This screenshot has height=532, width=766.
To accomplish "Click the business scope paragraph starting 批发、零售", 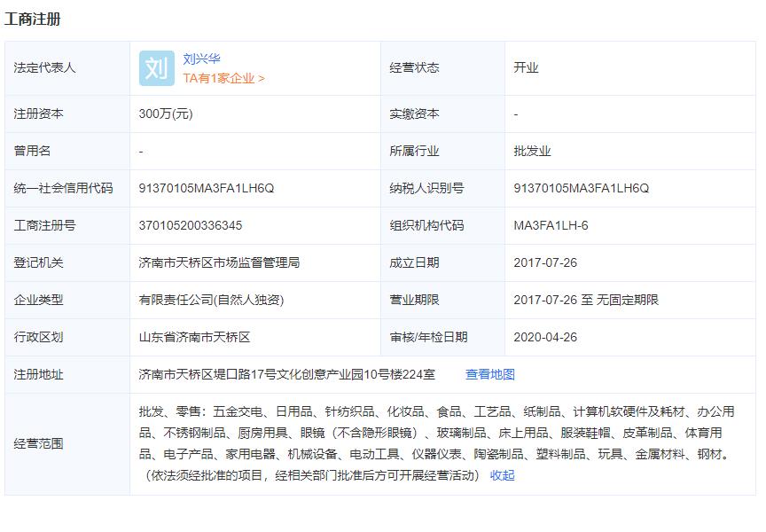I will 436,443.
